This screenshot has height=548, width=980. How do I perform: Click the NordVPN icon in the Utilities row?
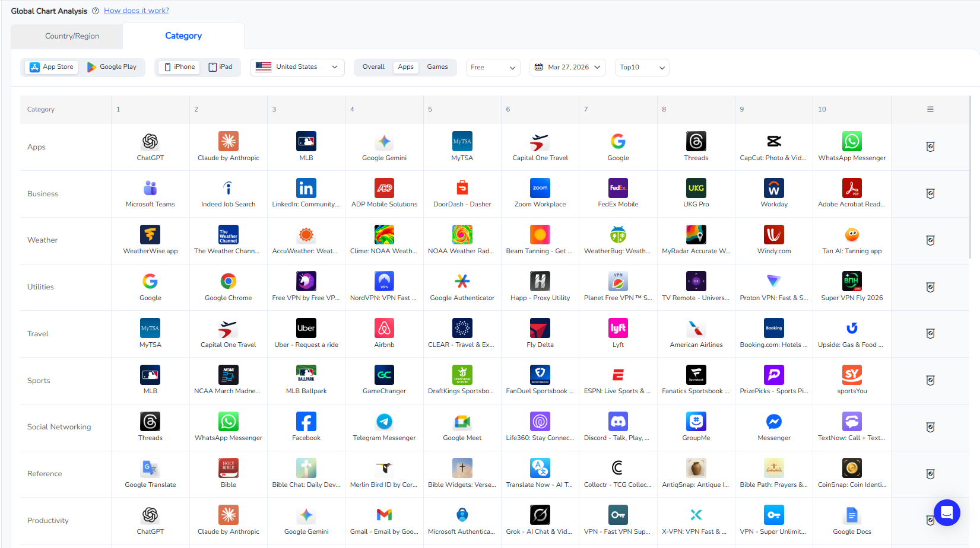(384, 281)
